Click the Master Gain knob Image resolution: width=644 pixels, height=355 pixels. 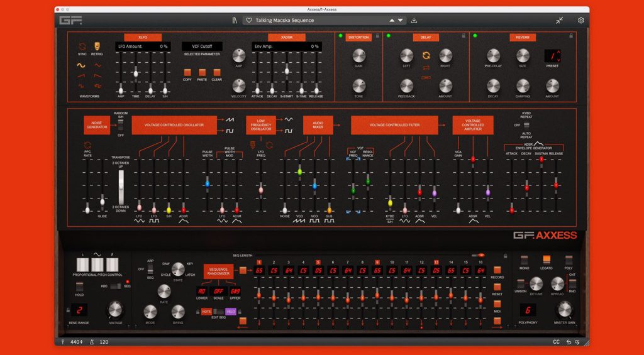click(x=565, y=309)
